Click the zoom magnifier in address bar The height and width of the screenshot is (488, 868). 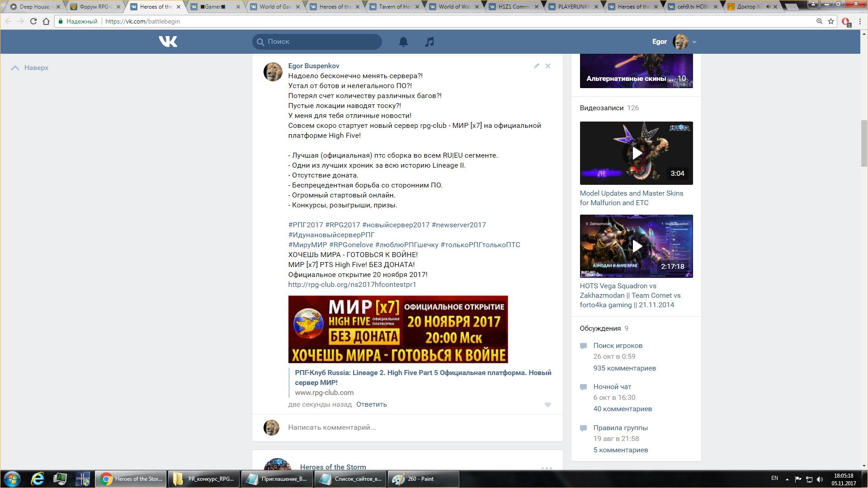(x=819, y=21)
